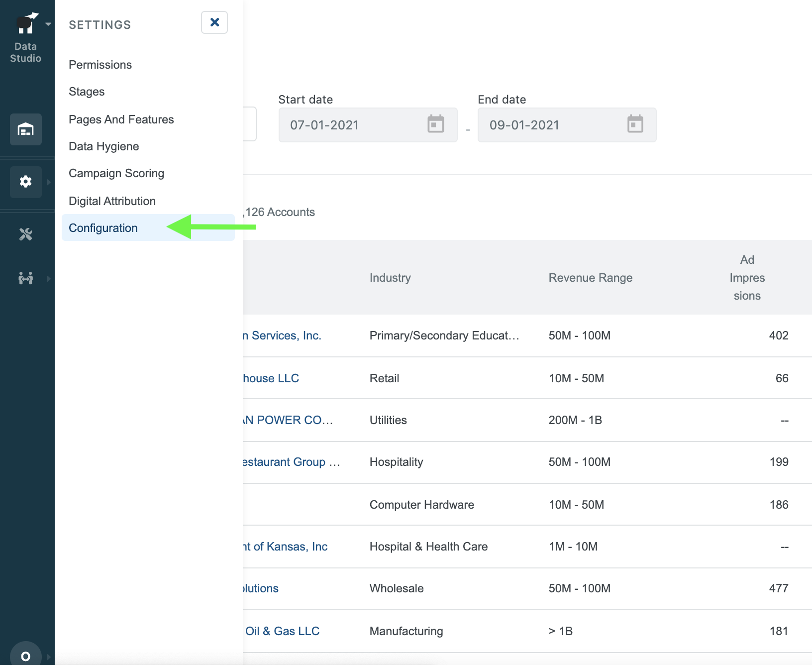Click the Primary/Secondary Educat… cell
The width and height of the screenshot is (812, 665).
(x=444, y=335)
